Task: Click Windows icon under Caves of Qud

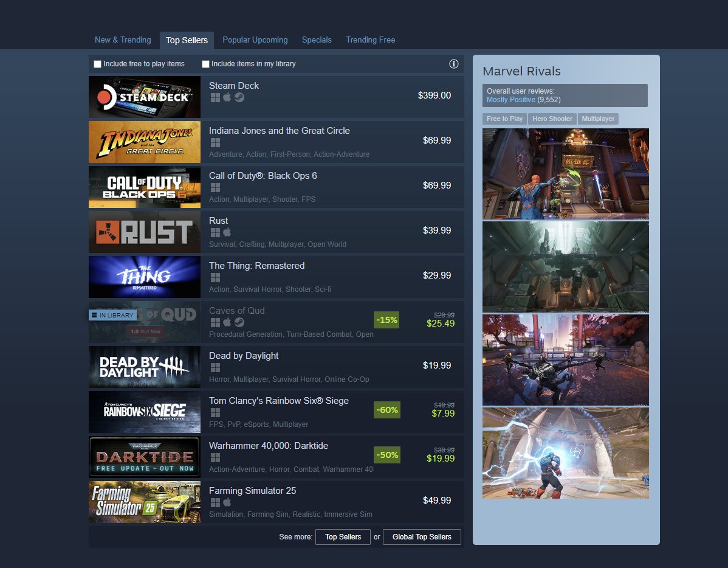Action: [215, 322]
